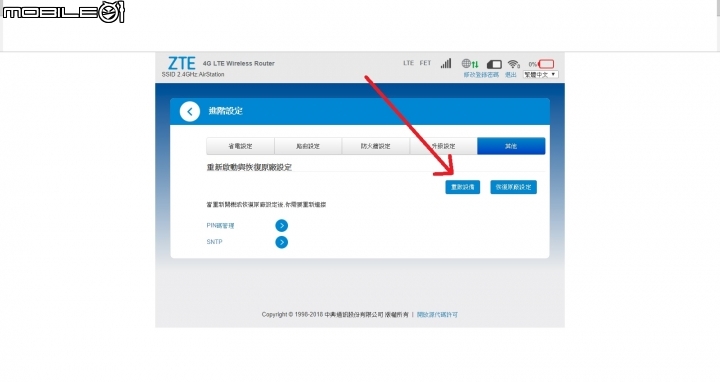
Task: Switch to the 省電設定 power saving tab
Action: (240, 146)
